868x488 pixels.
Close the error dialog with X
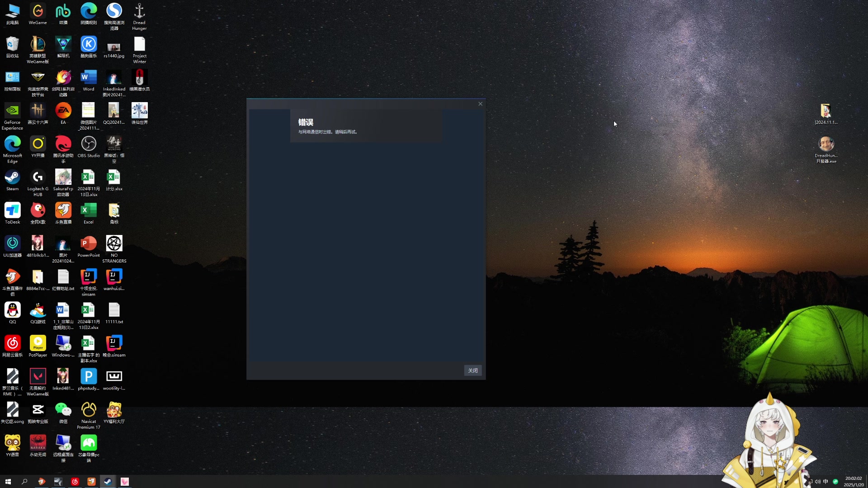480,104
